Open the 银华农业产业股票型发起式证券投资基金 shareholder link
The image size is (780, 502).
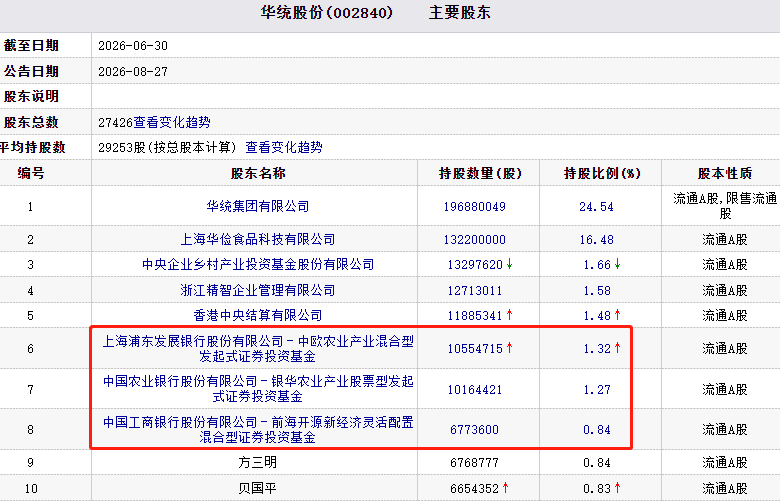258,389
